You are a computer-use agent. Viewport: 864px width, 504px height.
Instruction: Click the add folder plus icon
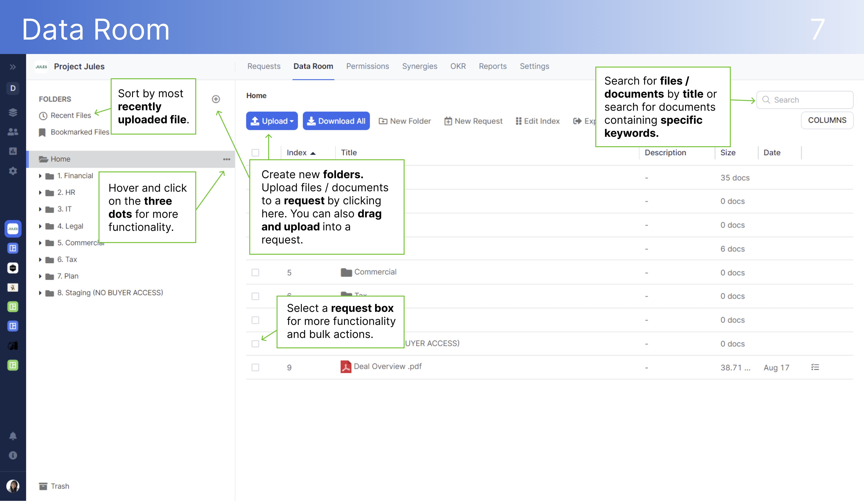point(216,99)
